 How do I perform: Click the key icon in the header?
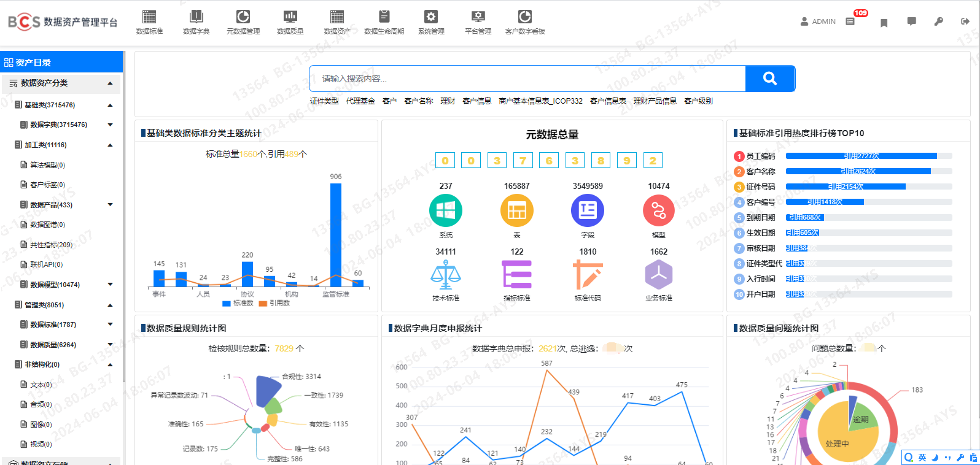939,21
